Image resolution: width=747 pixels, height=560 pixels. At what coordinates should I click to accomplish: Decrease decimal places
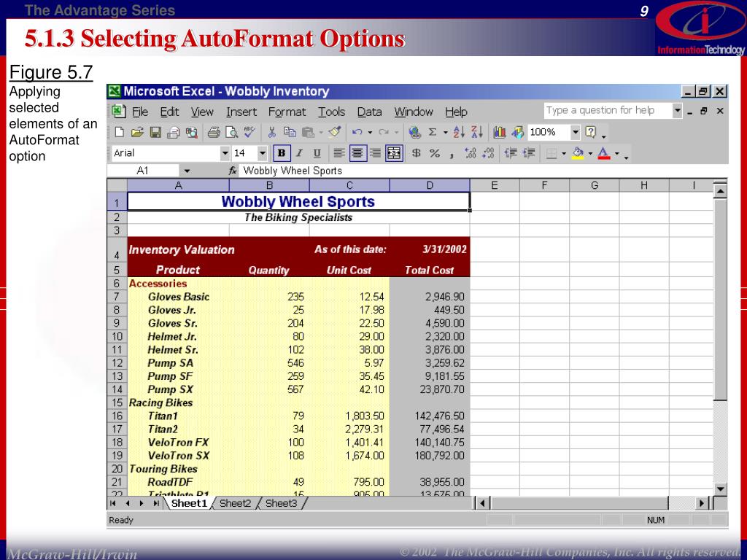[488, 153]
